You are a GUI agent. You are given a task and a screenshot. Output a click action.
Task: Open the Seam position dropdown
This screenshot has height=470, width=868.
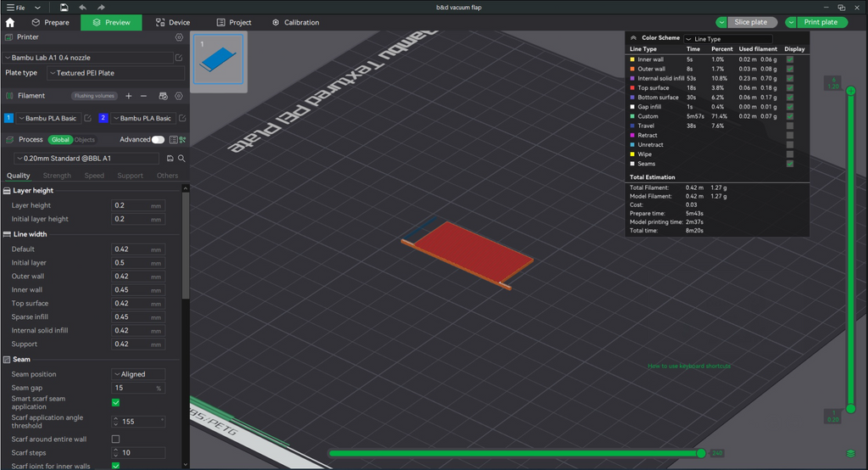pos(138,374)
